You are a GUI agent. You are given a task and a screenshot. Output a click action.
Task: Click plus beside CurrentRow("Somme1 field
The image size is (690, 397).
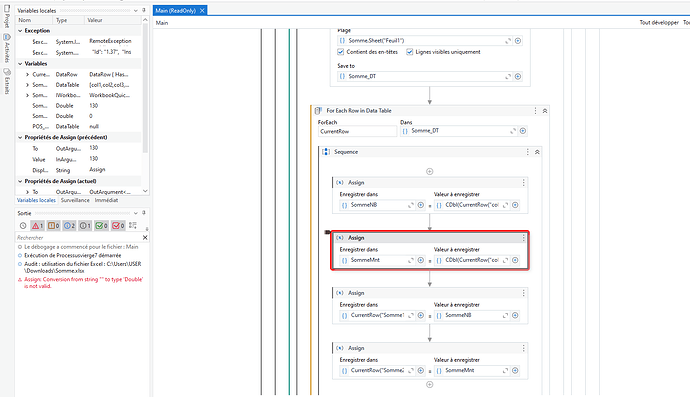(421, 315)
